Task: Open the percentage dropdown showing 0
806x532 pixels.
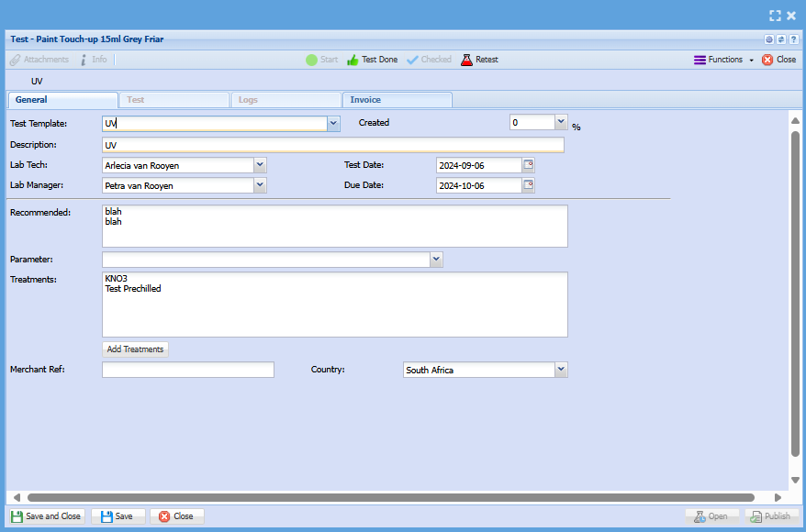Action: click(x=561, y=122)
